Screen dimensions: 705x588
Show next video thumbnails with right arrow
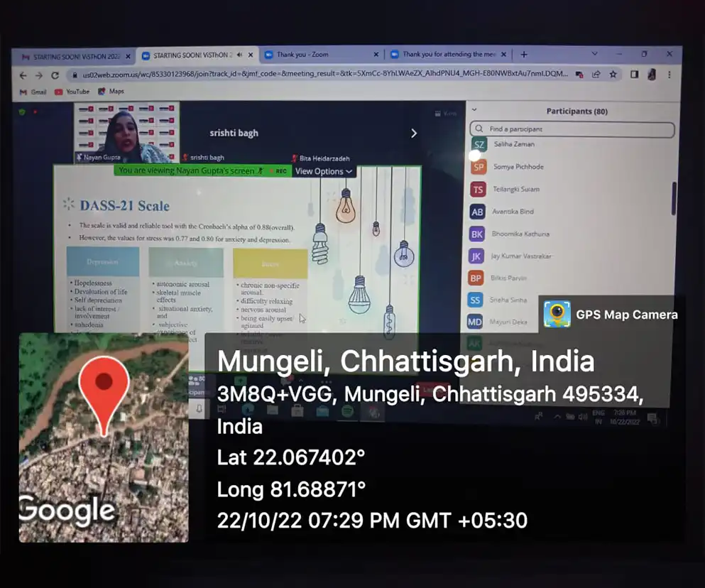click(414, 134)
